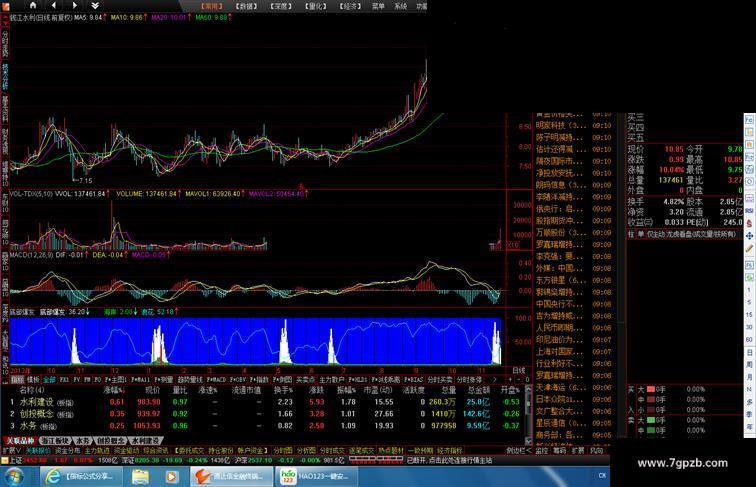Select the RSI indicator icon in the right sidebar

pos(749,211)
